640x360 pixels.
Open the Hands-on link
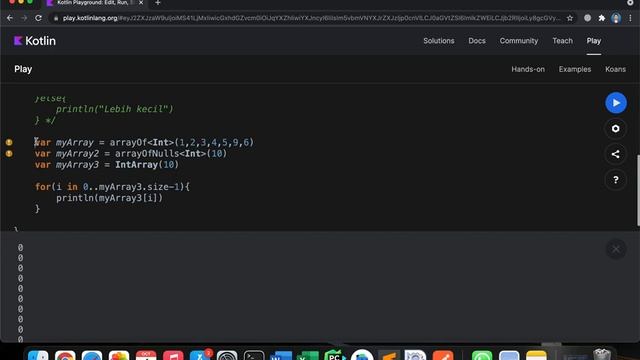528,69
